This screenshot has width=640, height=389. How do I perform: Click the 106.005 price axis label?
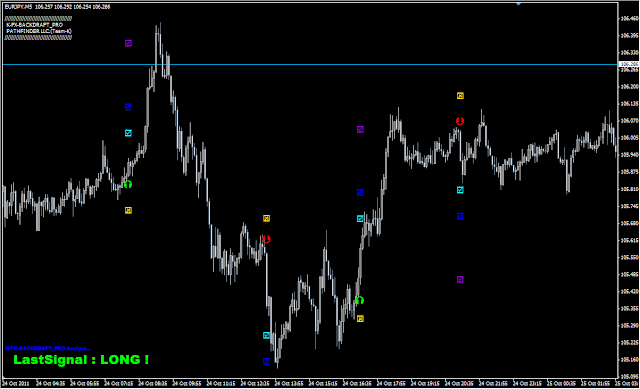pyautogui.click(x=629, y=138)
